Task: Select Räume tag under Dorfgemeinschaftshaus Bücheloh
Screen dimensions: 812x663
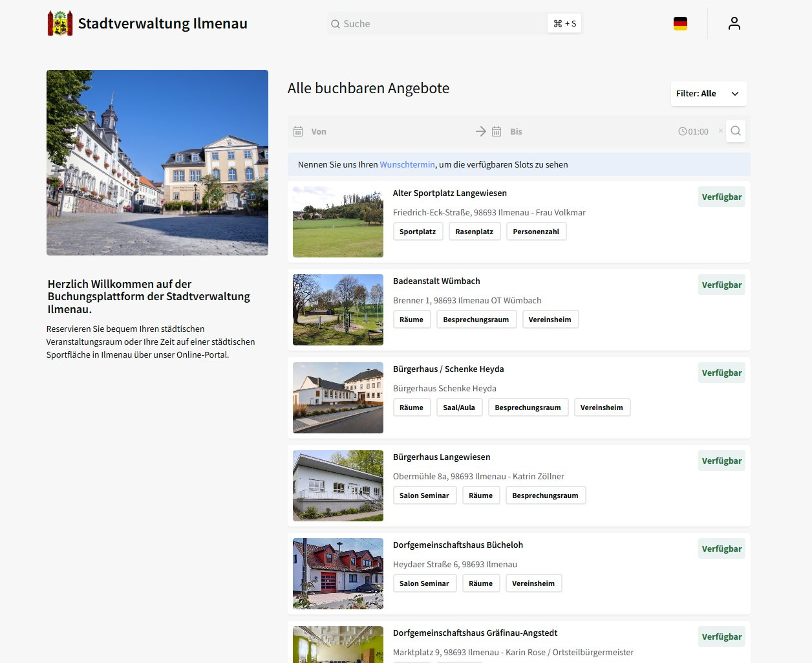Action: 481,583
